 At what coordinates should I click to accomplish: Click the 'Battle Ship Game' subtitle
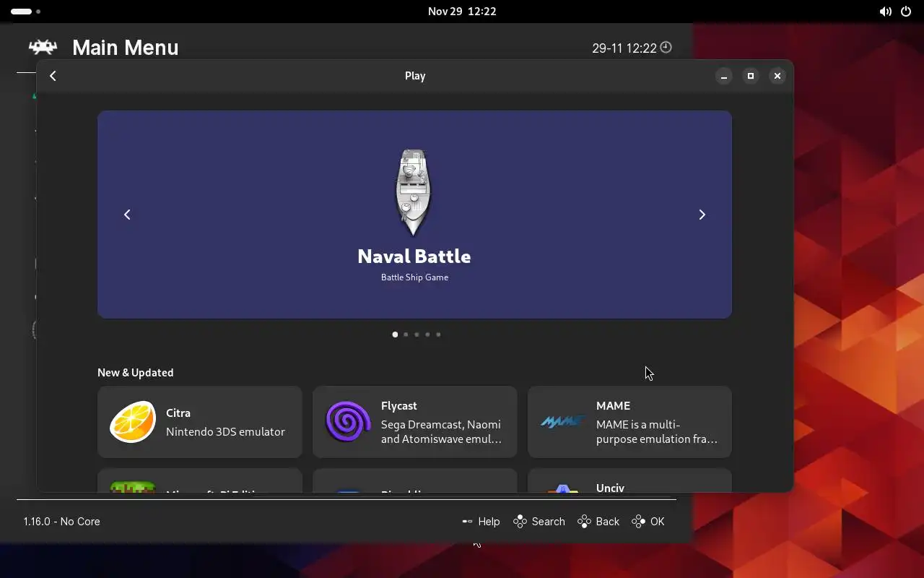tap(414, 277)
